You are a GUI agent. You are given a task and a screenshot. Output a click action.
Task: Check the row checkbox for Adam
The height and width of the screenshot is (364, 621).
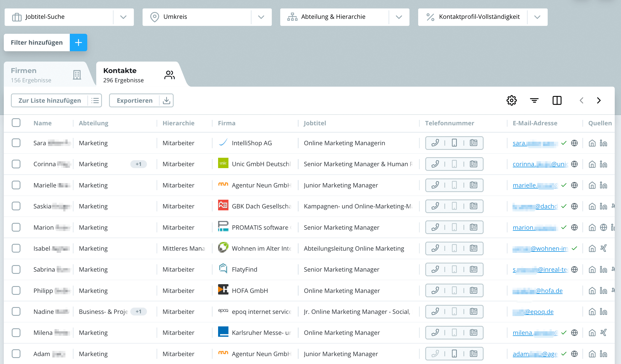(x=16, y=354)
